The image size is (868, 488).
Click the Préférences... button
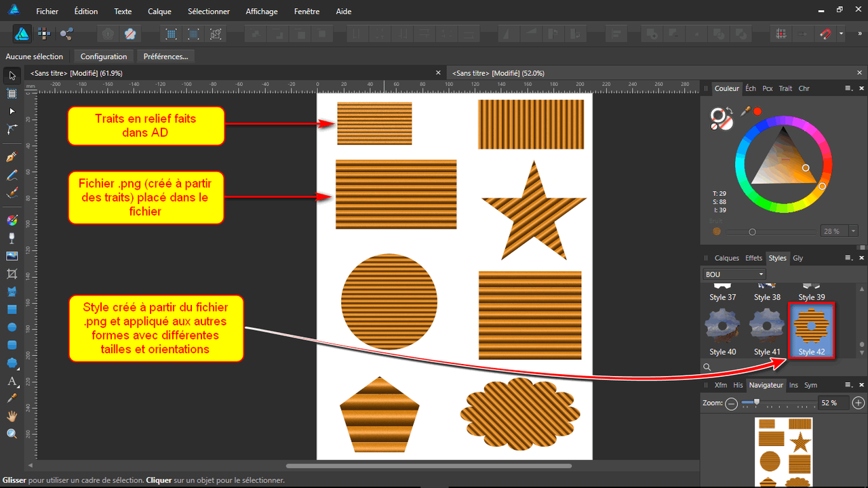point(165,56)
